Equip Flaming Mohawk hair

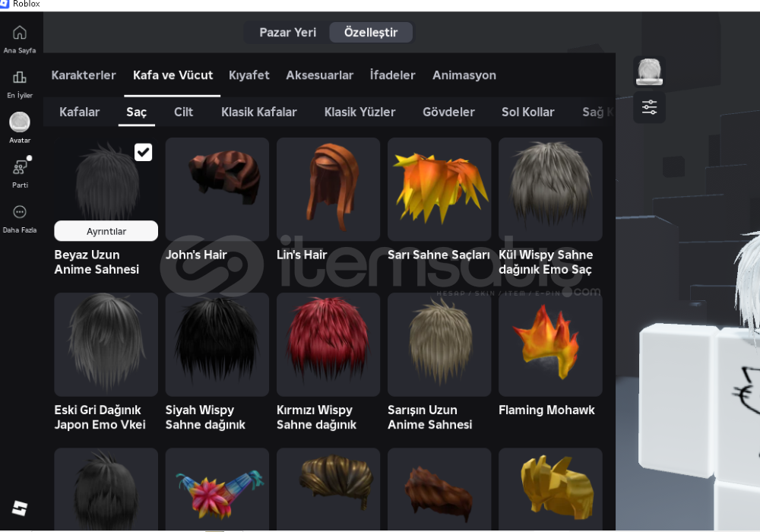(550, 344)
